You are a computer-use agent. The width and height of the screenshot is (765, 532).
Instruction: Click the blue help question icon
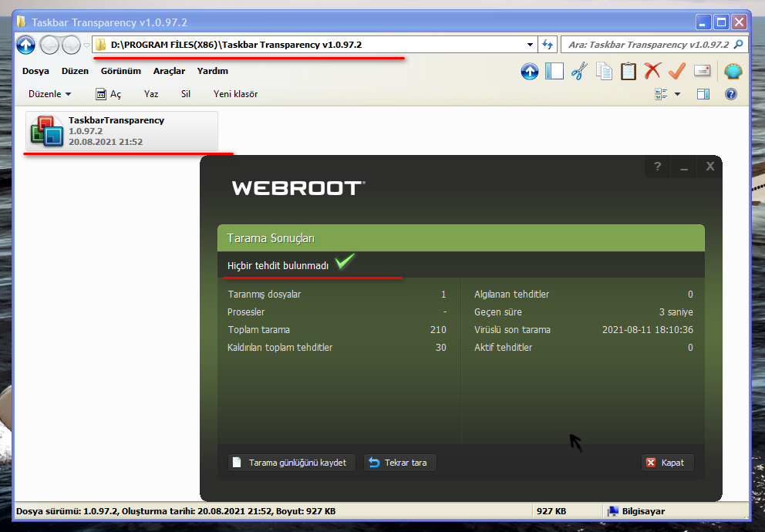(731, 94)
